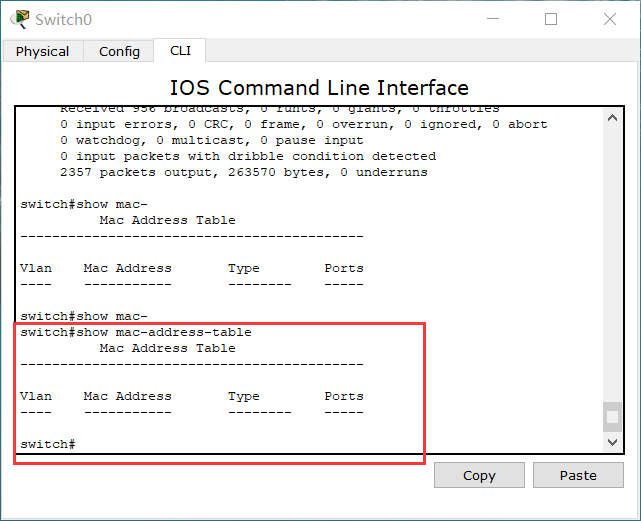Click the scrollbar down arrow
The image size is (641, 521).
612,442
